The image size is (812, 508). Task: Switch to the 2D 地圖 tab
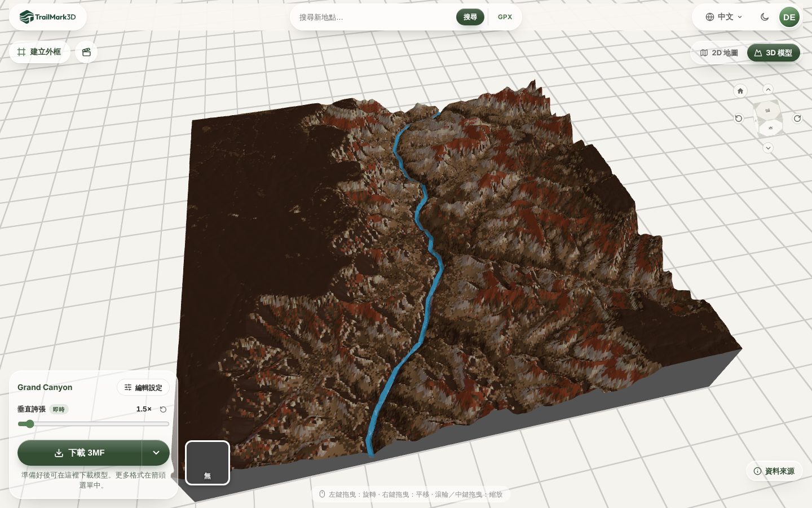pos(719,52)
